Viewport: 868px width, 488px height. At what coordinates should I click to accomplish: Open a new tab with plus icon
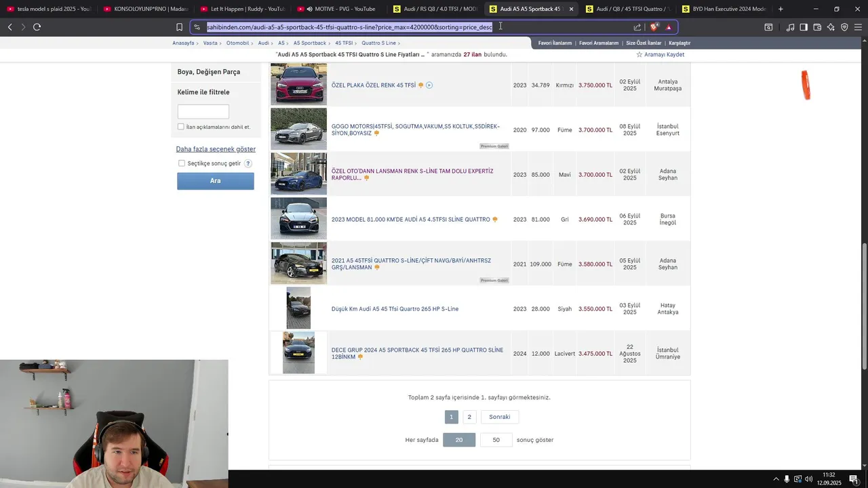point(781,9)
